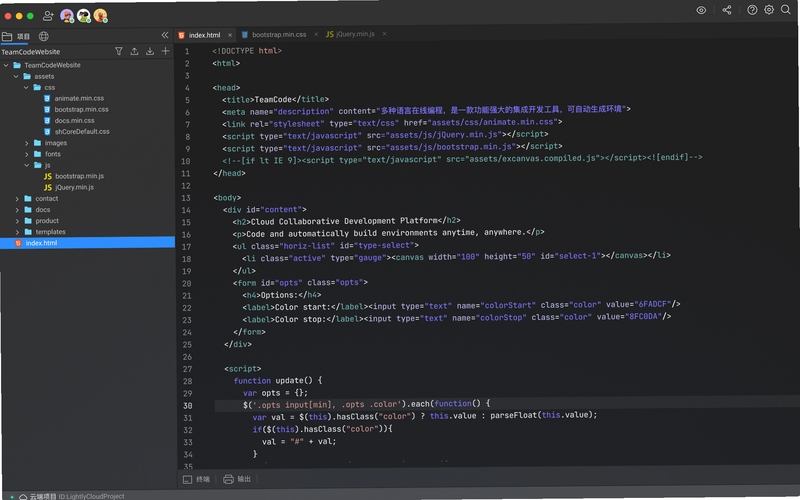This screenshot has height=500, width=800.
Task: Open animate.min.css in the tree
Action: click(79, 98)
